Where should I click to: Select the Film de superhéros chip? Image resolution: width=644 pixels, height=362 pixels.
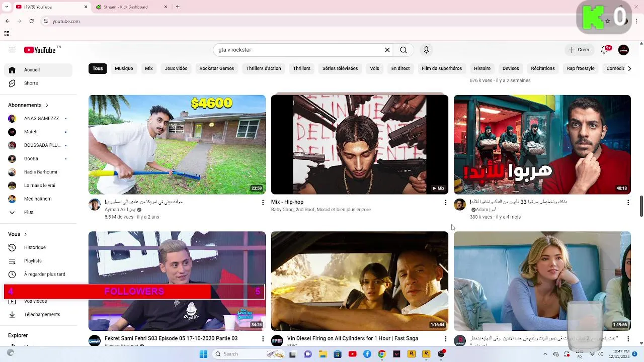pos(442,68)
